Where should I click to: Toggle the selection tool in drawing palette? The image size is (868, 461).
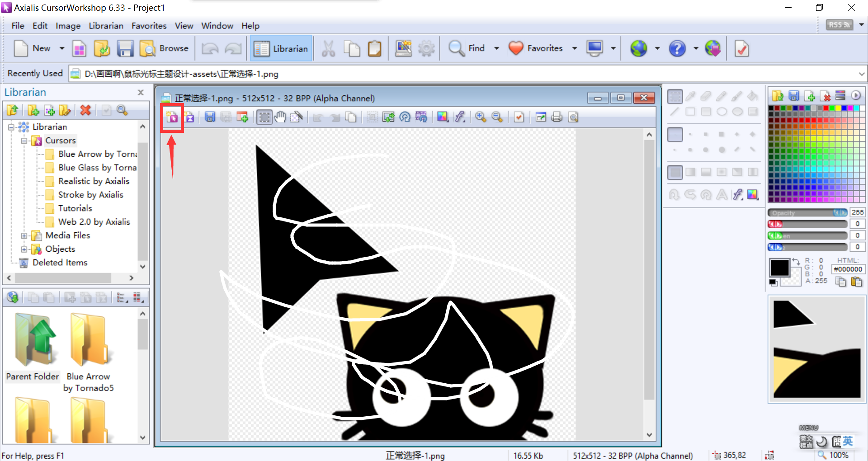(675, 96)
